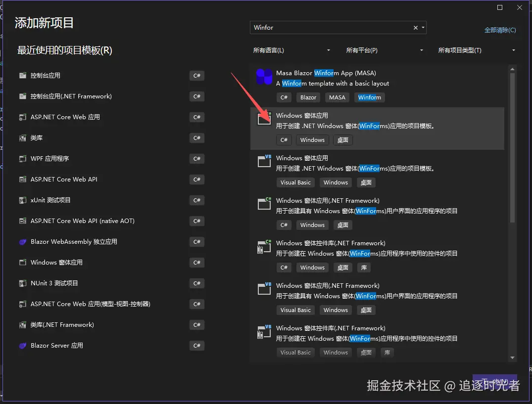
Task: Choose Windows 窗体控件库(.NET Framework) C# title
Action: click(x=331, y=243)
